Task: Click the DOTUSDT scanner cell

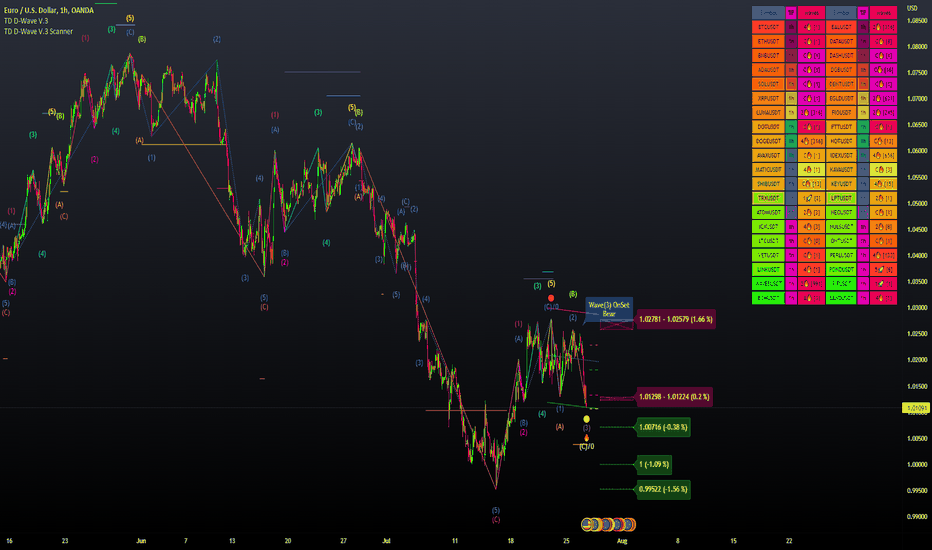Action: (768, 127)
